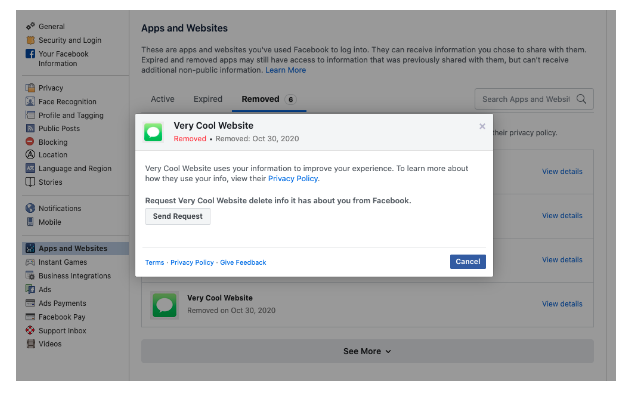Click the Terms footer link
635x393 pixels.
[x=155, y=263]
